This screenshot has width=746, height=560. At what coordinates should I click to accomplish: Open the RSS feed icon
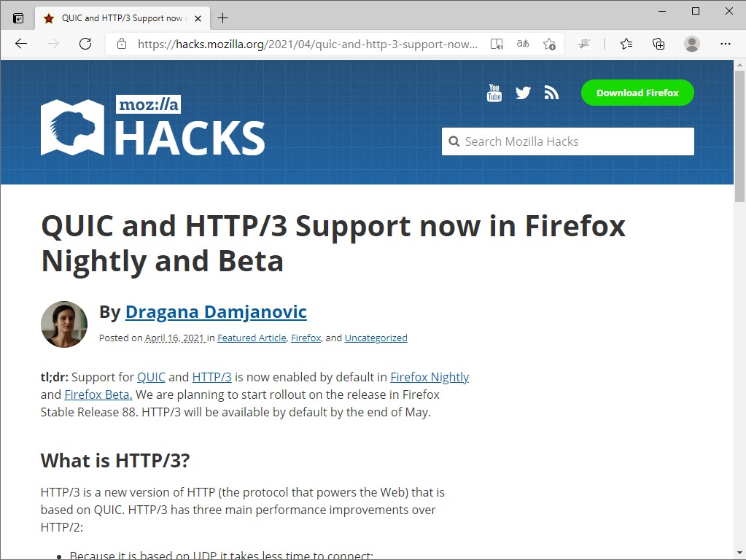tap(551, 93)
